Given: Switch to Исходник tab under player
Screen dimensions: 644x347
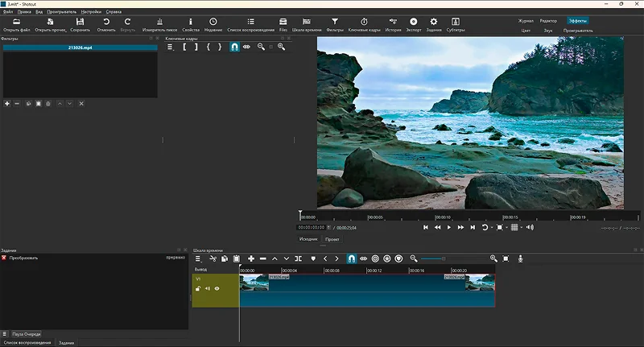Looking at the screenshot, I should (308, 239).
